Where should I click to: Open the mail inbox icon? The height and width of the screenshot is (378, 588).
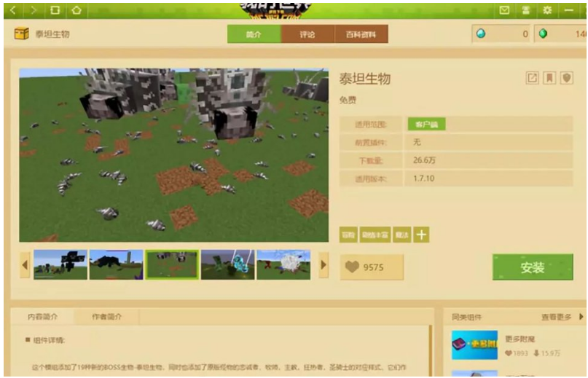click(504, 11)
